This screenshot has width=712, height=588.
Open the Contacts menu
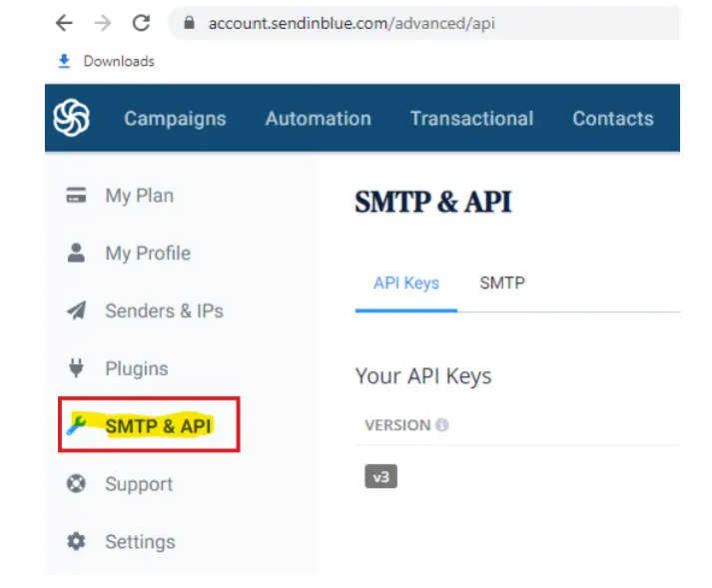coord(613,119)
